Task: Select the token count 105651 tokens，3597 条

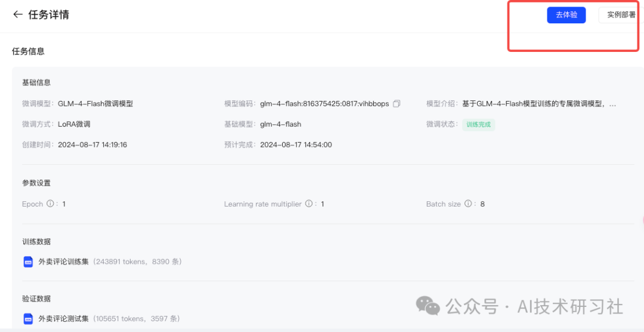Action: 136,318
